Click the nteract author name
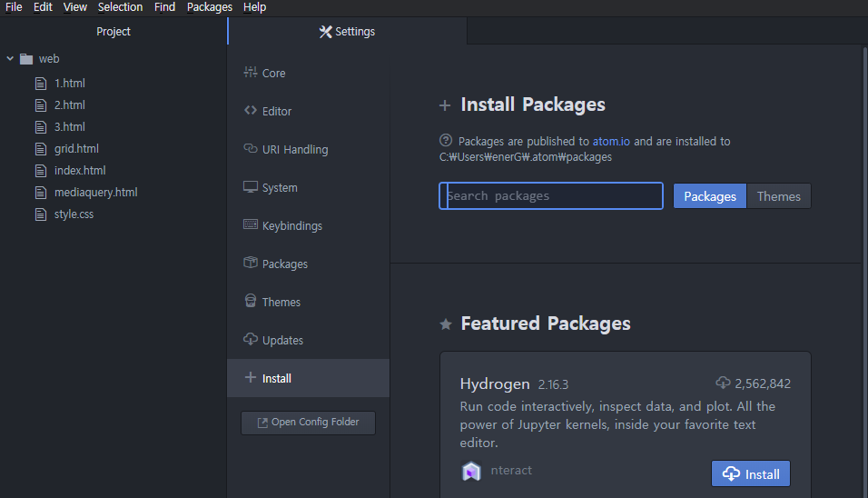868x498 pixels. click(511, 471)
